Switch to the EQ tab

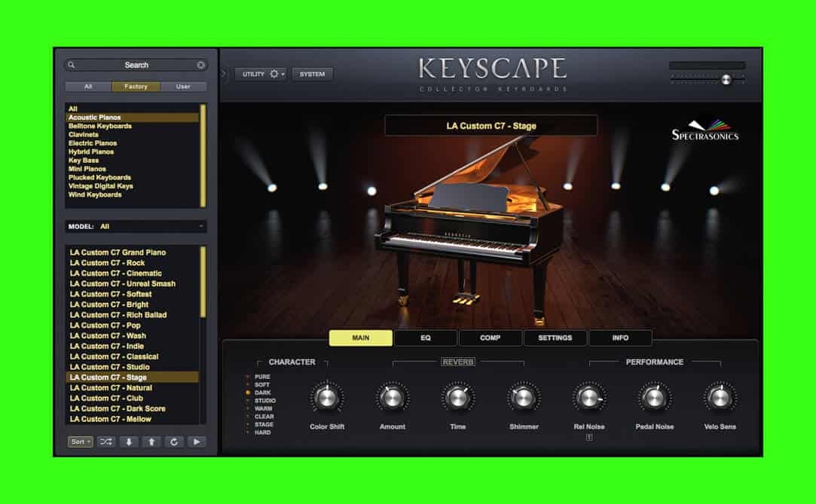426,338
